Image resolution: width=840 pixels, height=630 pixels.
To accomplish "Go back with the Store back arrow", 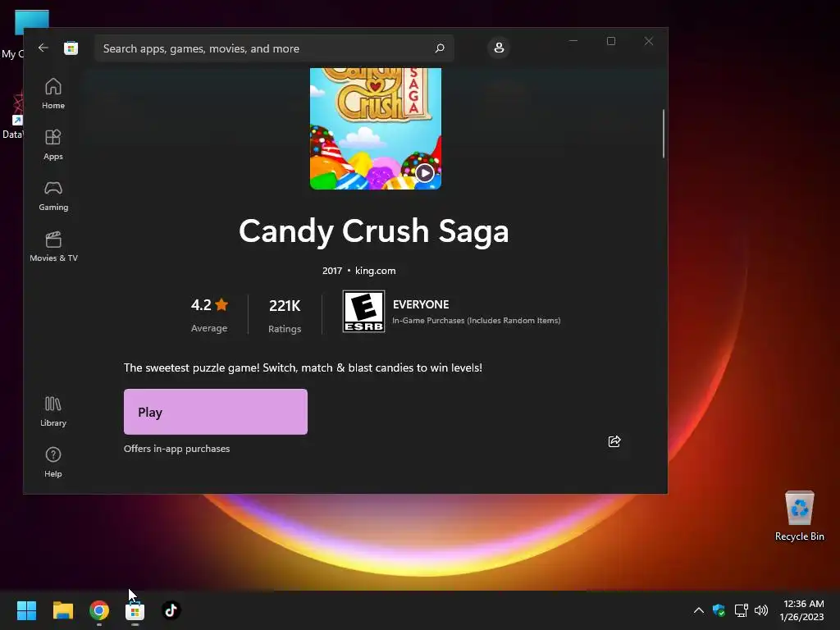I will coord(43,48).
